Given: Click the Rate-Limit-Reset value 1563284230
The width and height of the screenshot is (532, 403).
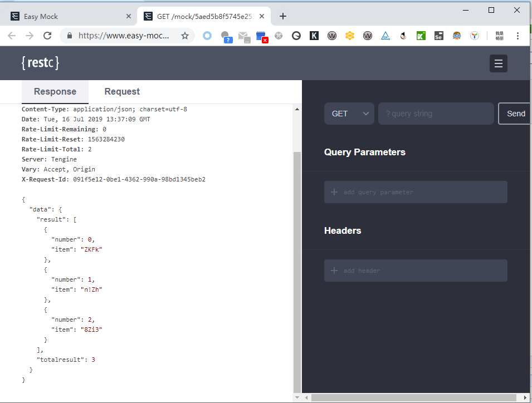Looking at the screenshot, I should click(106, 139).
